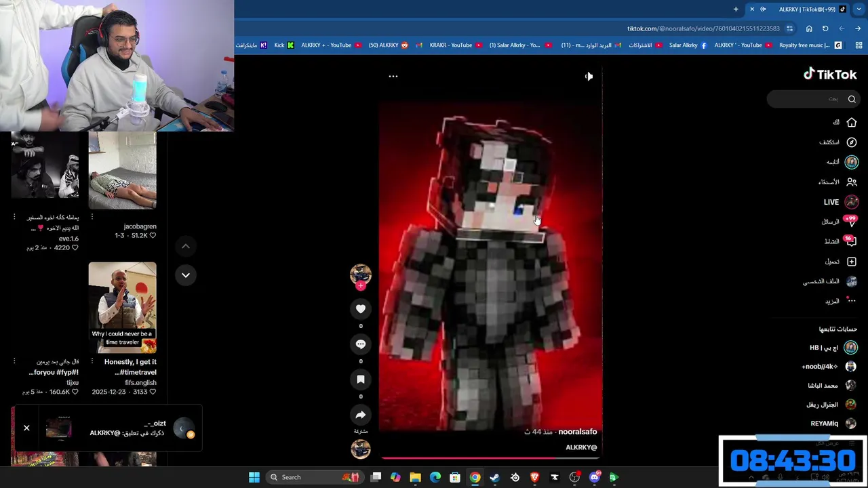Click the 'Honestly, I get it' video title
868x488 pixels.
pyautogui.click(x=130, y=367)
